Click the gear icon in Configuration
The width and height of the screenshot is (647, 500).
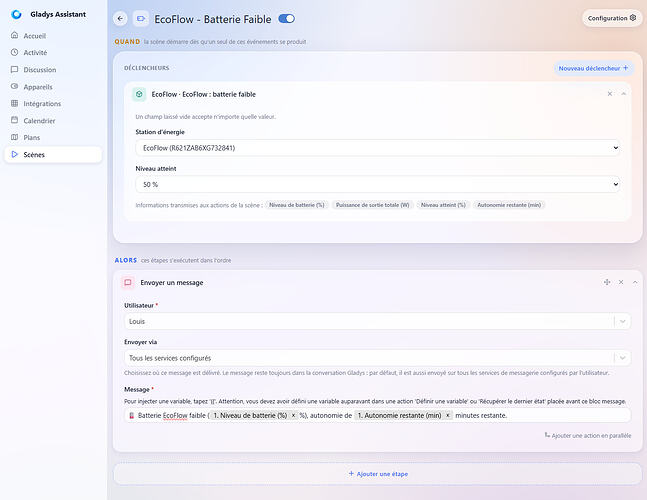(x=633, y=18)
